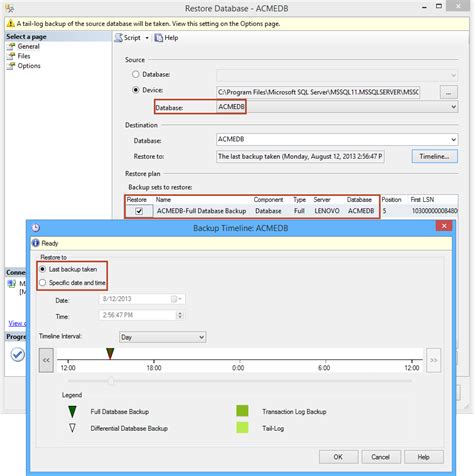
Task: Click the timeline slider handle
Action: pos(111,381)
